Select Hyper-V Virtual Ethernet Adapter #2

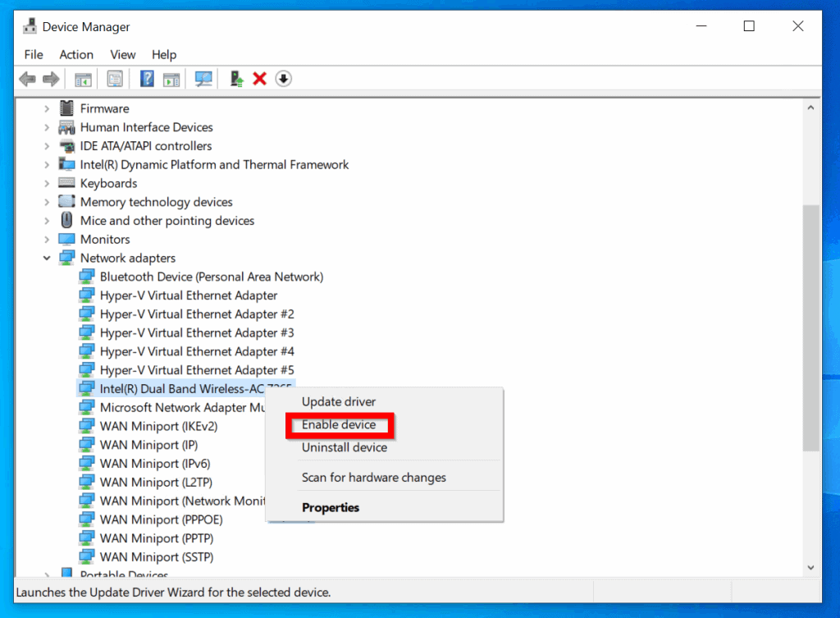pos(197,314)
